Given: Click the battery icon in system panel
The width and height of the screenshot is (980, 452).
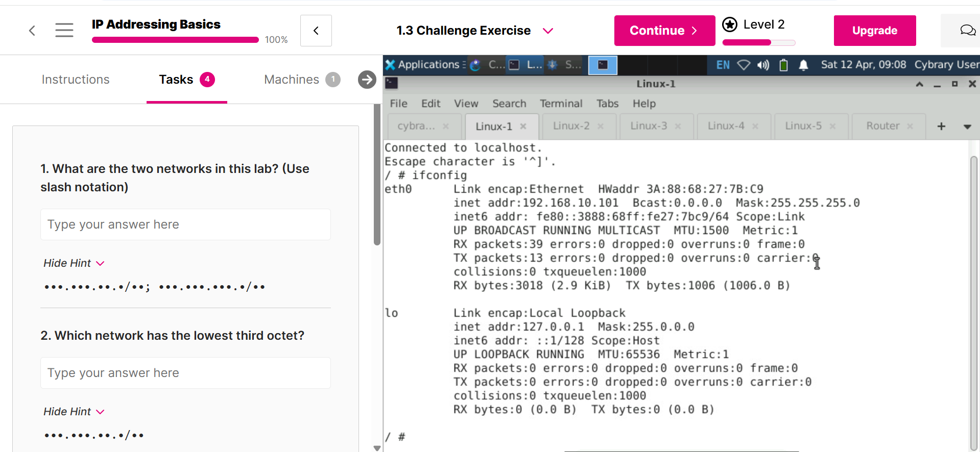Looking at the screenshot, I should [783, 65].
